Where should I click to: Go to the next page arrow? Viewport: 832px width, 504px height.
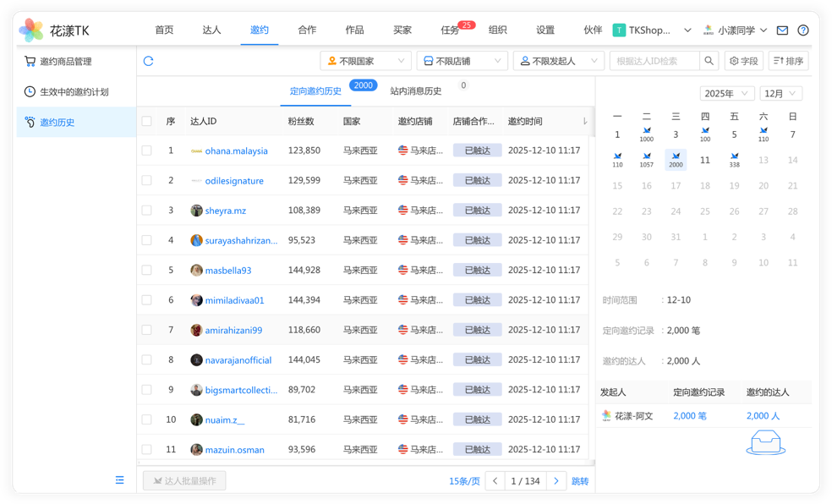(556, 481)
